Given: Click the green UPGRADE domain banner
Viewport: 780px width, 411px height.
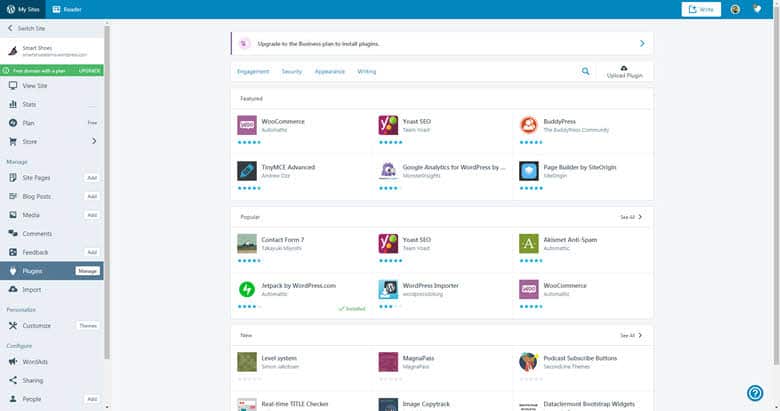Looking at the screenshot, I should [x=52, y=71].
